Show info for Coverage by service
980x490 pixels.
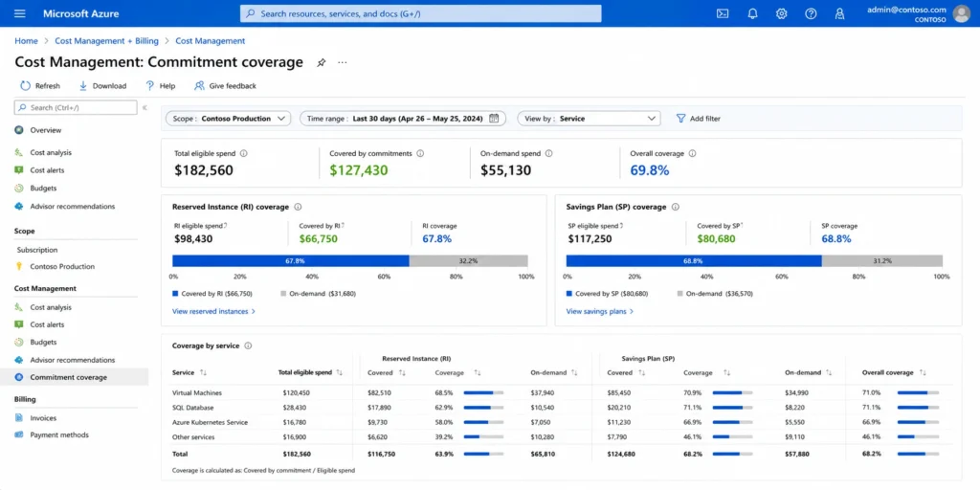248,345
